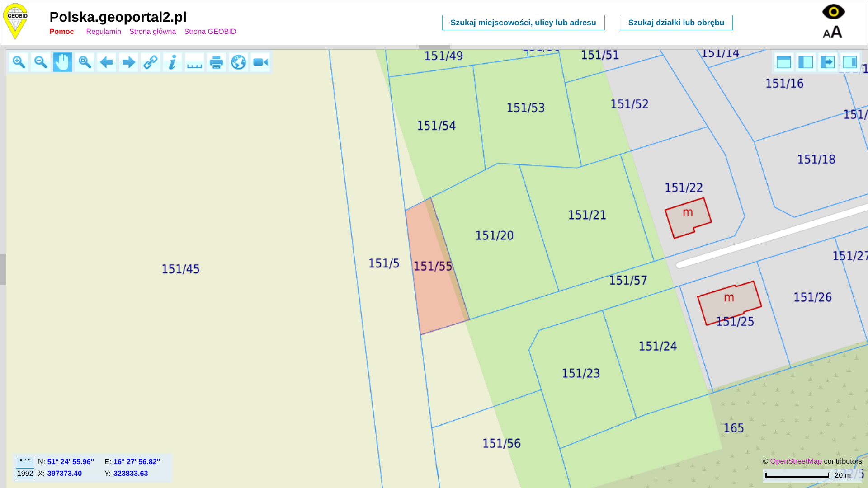Screen dimensions: 868x488
Task: Click Szukaj działki lub obrębu button
Action: (x=676, y=23)
